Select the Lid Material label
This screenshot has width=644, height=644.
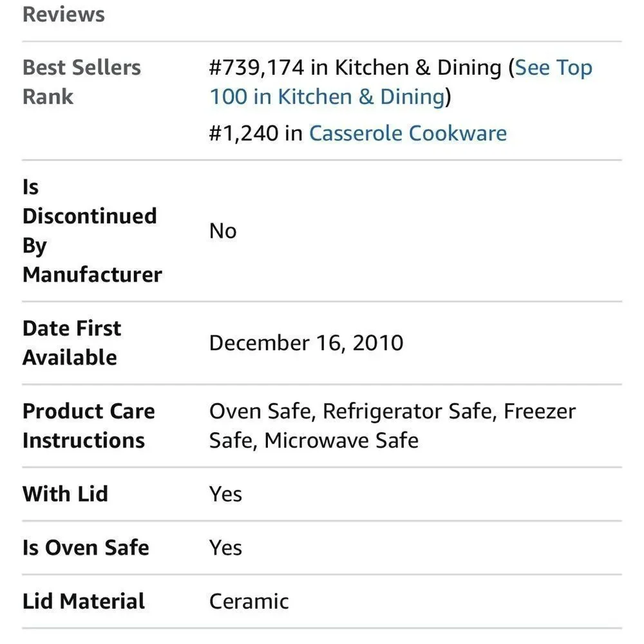pos(84,601)
